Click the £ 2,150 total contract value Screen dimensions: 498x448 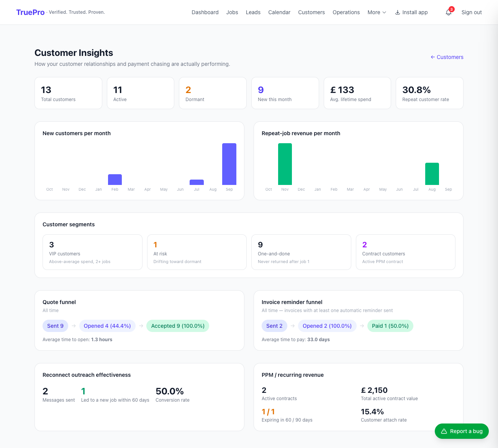[374, 390]
